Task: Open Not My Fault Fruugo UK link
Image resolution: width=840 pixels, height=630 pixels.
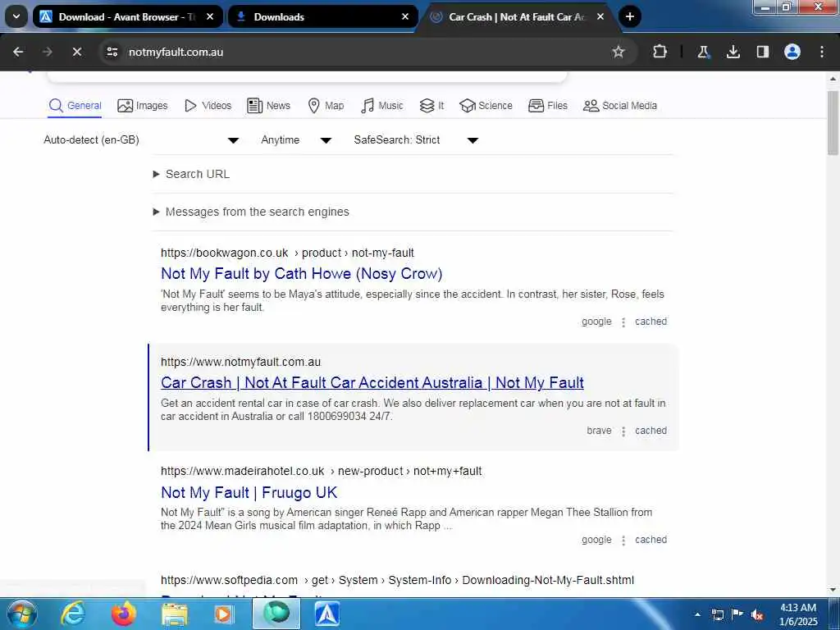Action: (x=249, y=492)
